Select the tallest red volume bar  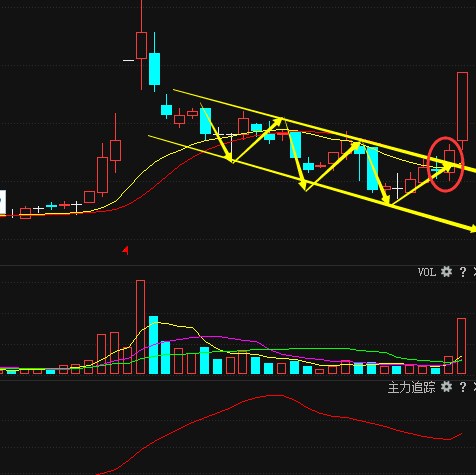140,327
